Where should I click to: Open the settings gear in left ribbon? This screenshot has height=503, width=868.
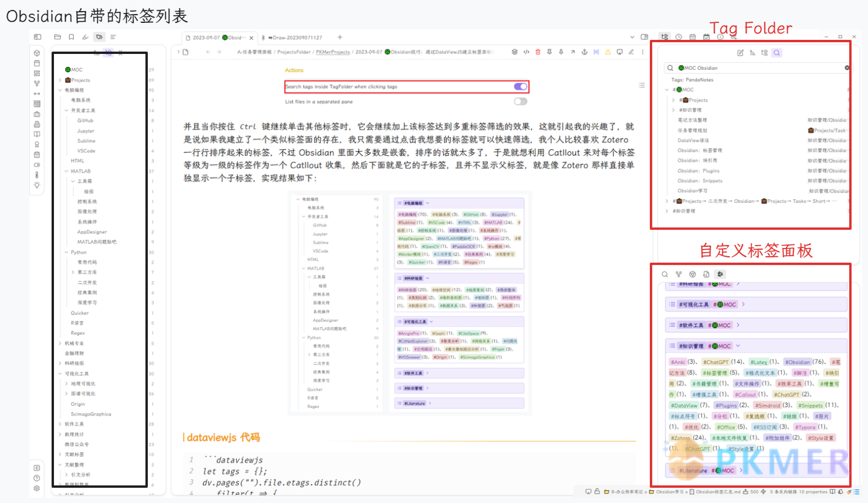[37, 488]
